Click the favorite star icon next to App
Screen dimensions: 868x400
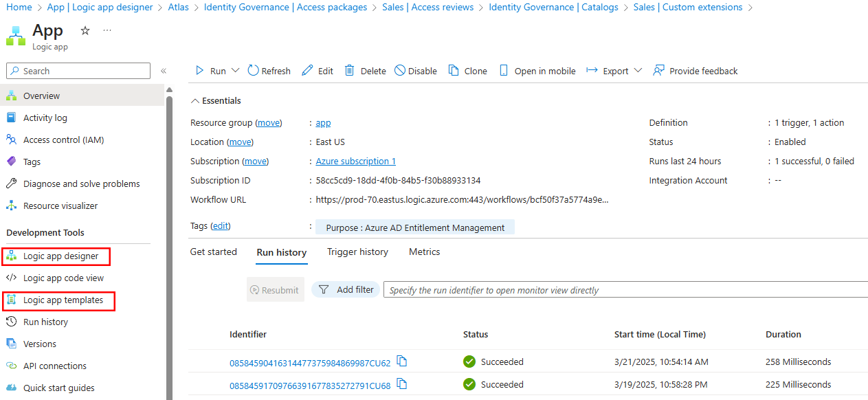[85, 31]
